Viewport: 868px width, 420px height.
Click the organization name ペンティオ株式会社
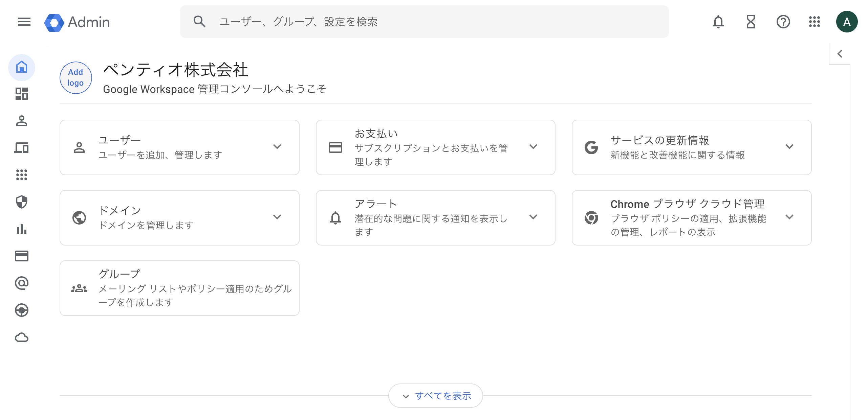(176, 70)
